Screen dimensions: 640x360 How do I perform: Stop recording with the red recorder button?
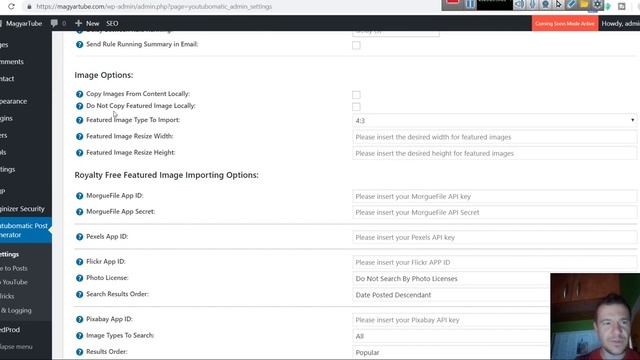(452, 2)
